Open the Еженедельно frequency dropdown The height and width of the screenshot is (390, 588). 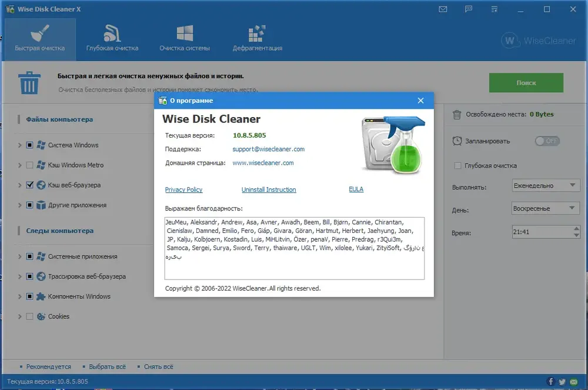546,186
